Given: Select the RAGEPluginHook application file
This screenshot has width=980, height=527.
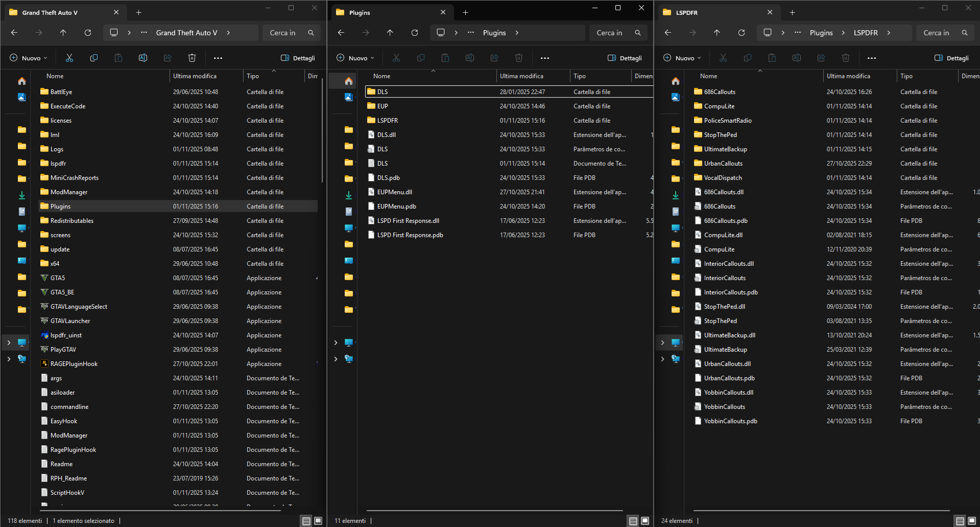Looking at the screenshot, I should (x=74, y=364).
